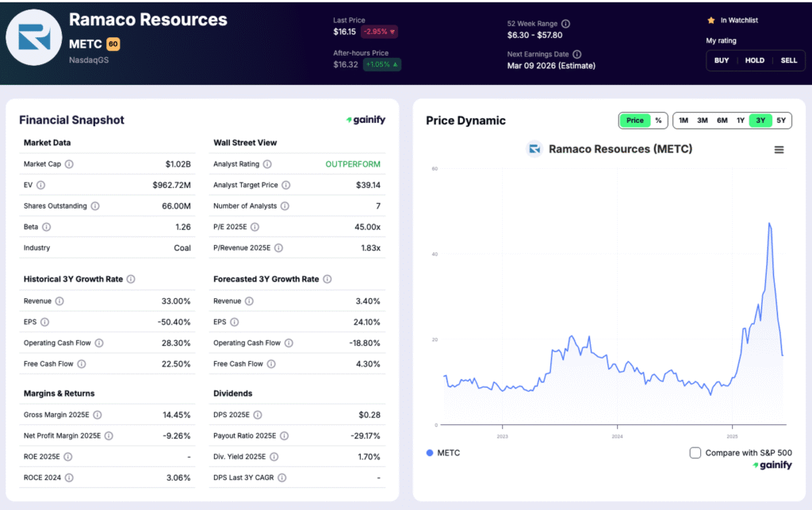Image resolution: width=812 pixels, height=510 pixels.
Task: Click the BUY rating button
Action: point(721,59)
